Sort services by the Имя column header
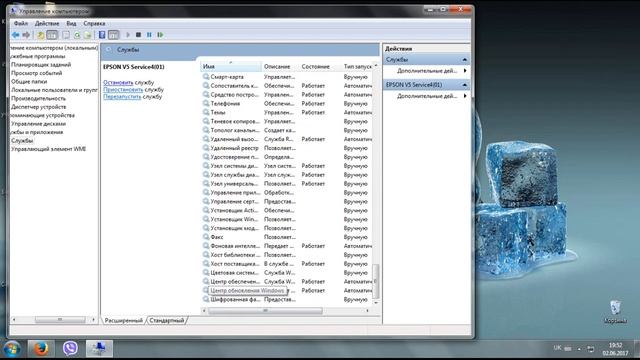This screenshot has height=360, width=640. 231,67
